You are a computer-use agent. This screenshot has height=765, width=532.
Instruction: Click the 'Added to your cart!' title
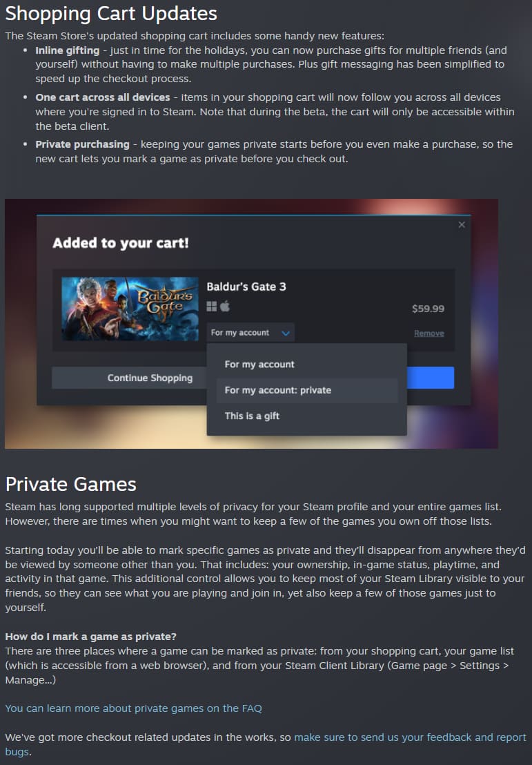point(121,243)
